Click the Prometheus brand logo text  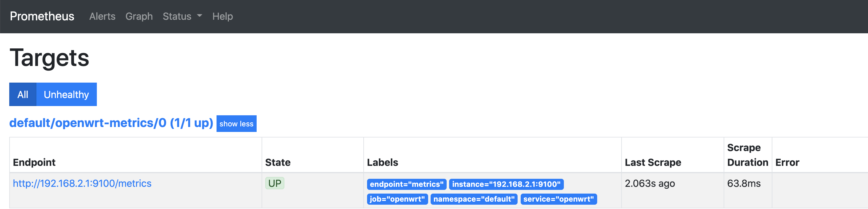[42, 16]
